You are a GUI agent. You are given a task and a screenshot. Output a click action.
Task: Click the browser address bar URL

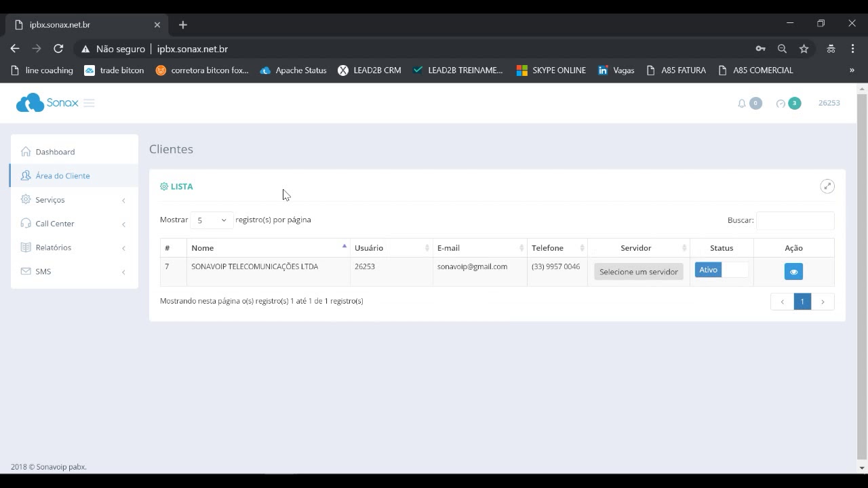[193, 49]
